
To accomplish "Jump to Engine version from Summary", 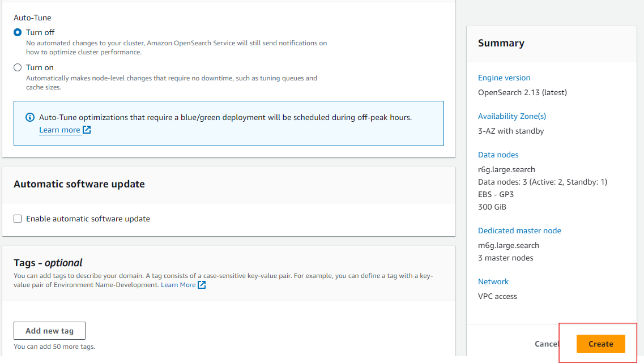I will (504, 78).
